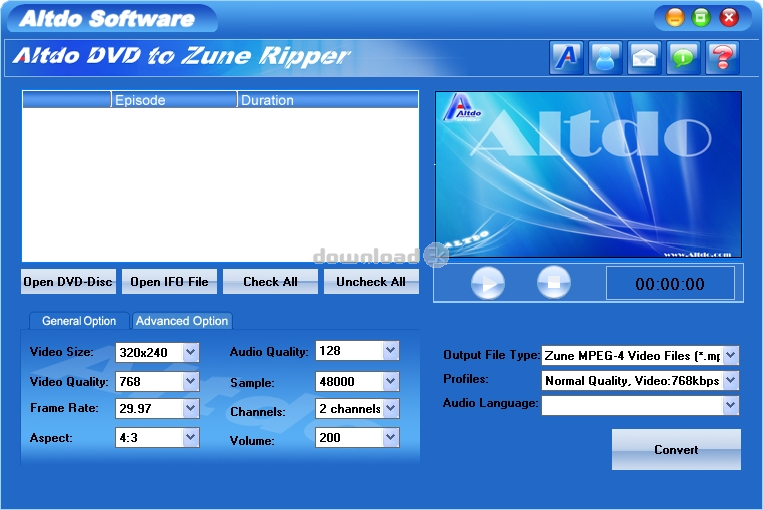Screen dimensions: 763x510
Task: Click the first blank list column header
Action: (67, 100)
